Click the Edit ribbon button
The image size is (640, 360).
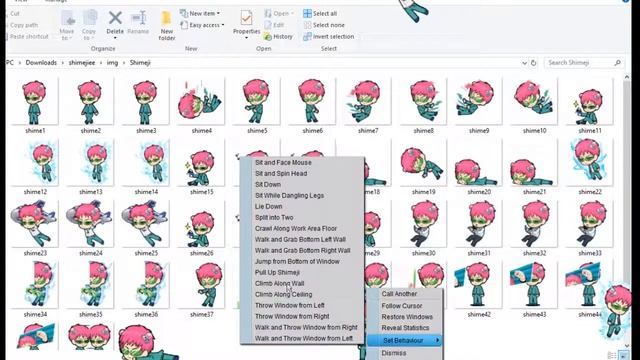[x=274, y=25]
